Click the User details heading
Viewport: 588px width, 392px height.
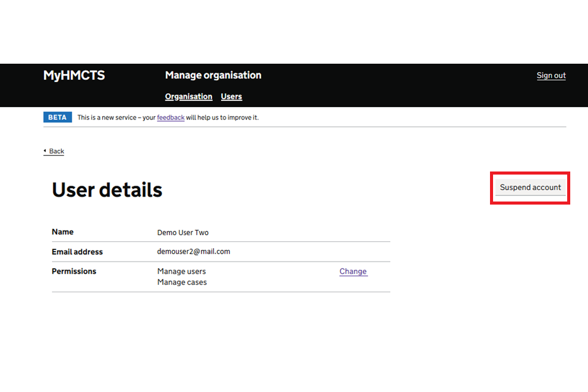tap(107, 190)
